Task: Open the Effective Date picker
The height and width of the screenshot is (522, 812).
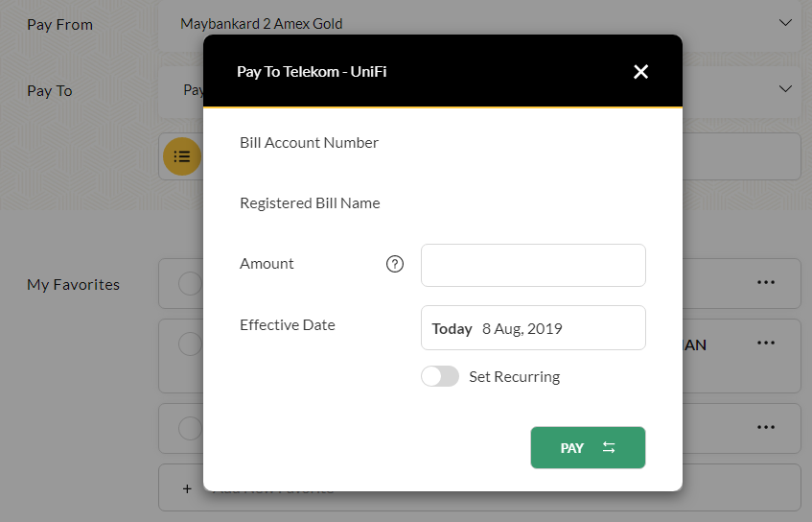Action: pos(533,328)
